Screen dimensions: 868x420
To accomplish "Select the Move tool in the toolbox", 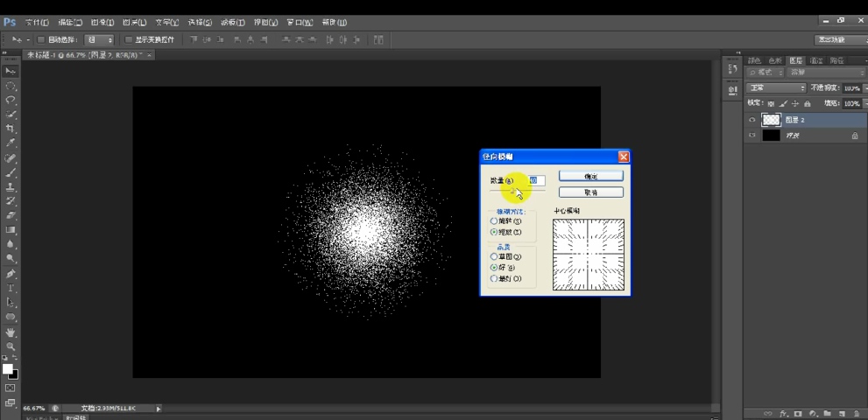I will (x=11, y=71).
